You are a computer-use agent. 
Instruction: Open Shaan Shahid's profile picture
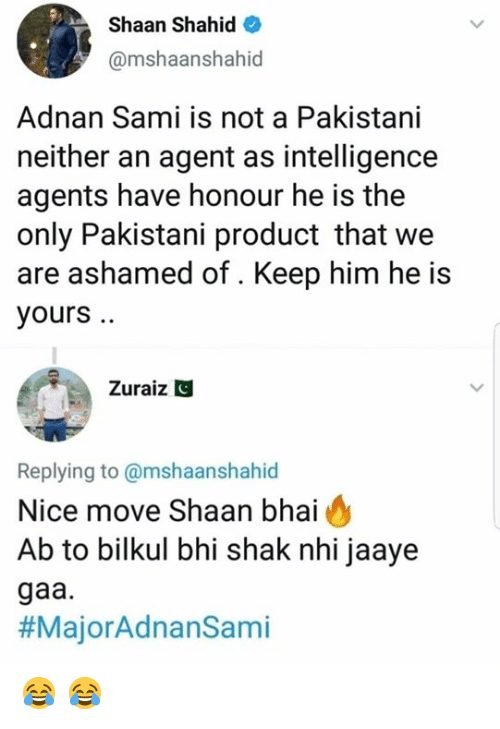tap(54, 41)
